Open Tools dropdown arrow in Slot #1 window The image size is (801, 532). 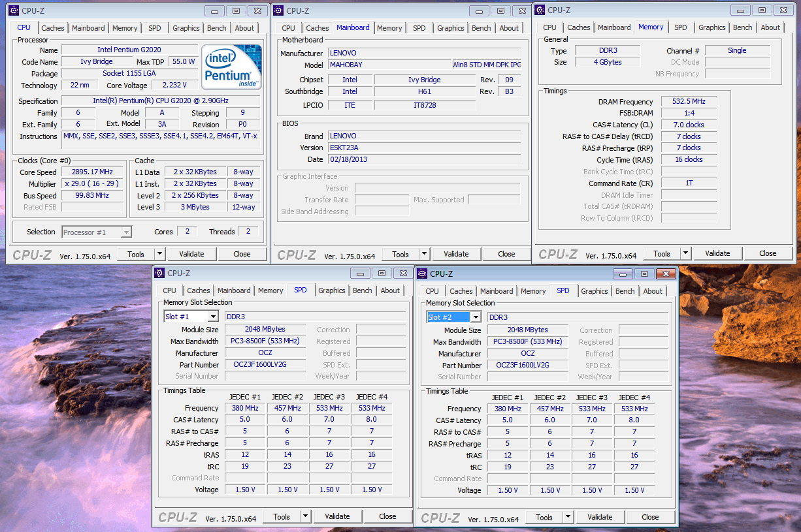click(306, 516)
